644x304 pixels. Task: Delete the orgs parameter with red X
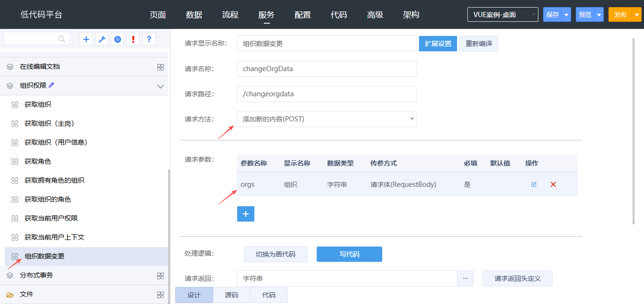click(x=553, y=184)
